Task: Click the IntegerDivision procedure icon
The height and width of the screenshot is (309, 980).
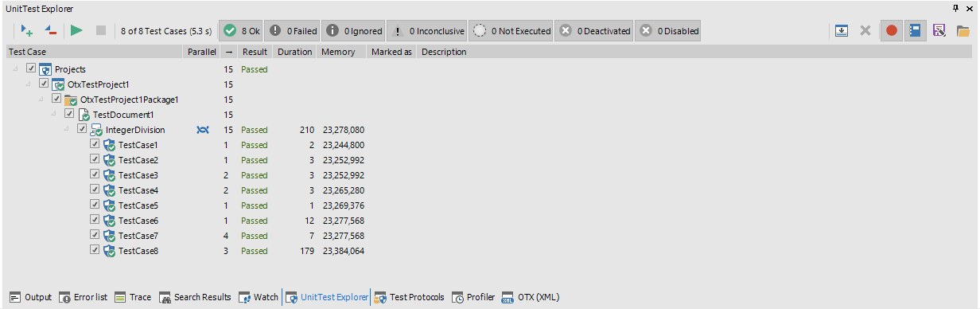Action: (x=96, y=130)
